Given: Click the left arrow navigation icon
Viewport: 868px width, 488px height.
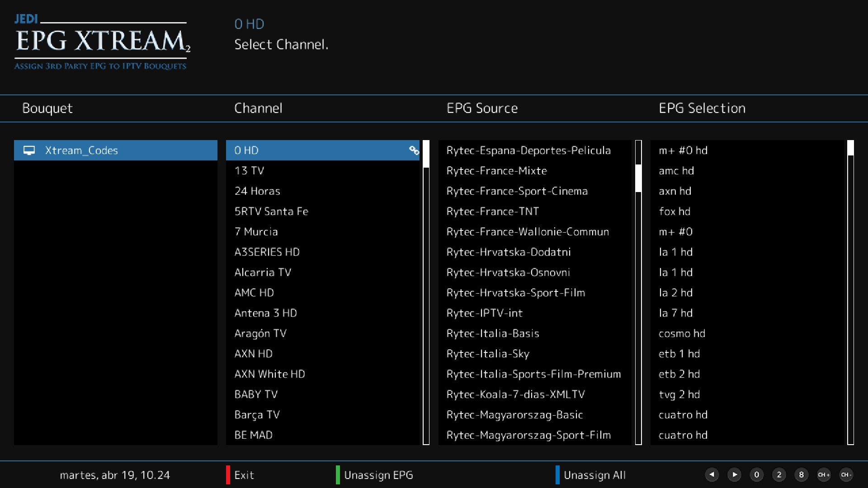Looking at the screenshot, I should [x=712, y=474].
